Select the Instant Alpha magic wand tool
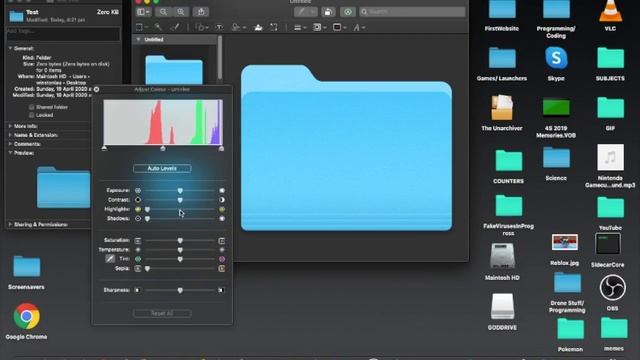The height and width of the screenshot is (360, 640). click(158, 27)
